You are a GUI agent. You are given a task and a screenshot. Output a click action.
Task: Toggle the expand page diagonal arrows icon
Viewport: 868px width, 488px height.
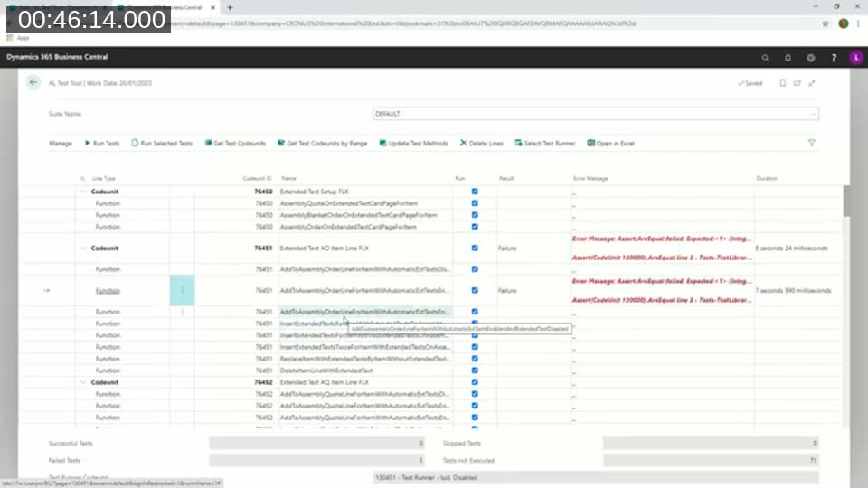click(812, 83)
